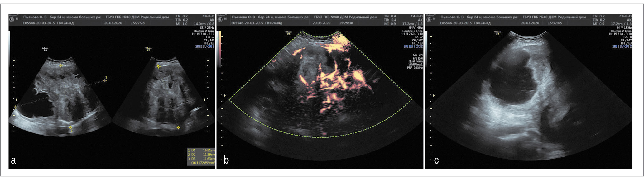Select the D2 11.39cm measurement row
The width and height of the screenshot is (644, 177).
[201, 154]
